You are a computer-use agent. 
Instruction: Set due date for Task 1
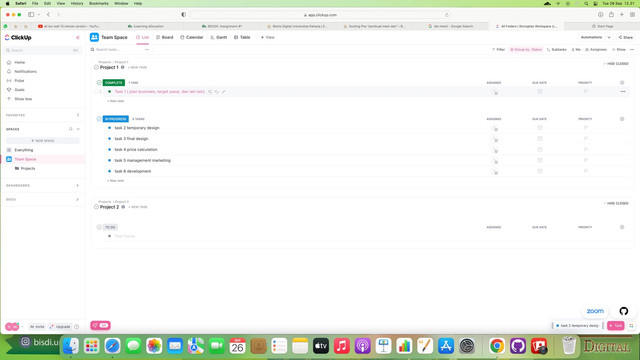click(x=540, y=91)
